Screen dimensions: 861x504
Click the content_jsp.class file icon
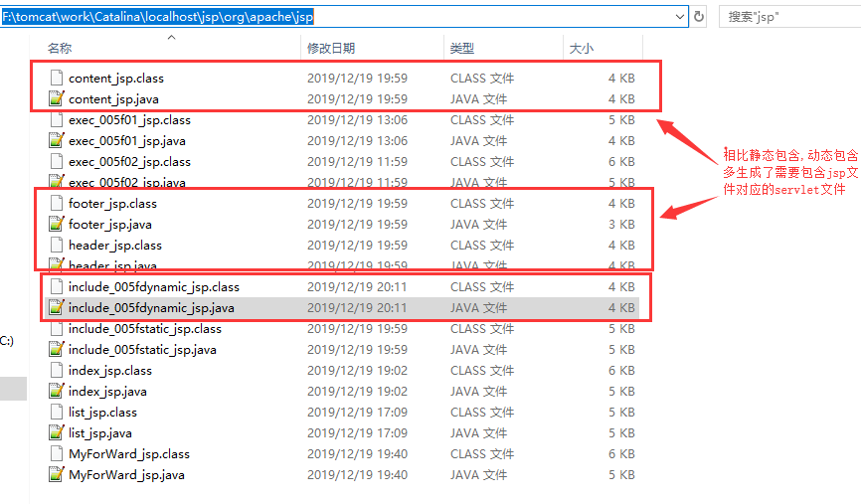[56, 78]
